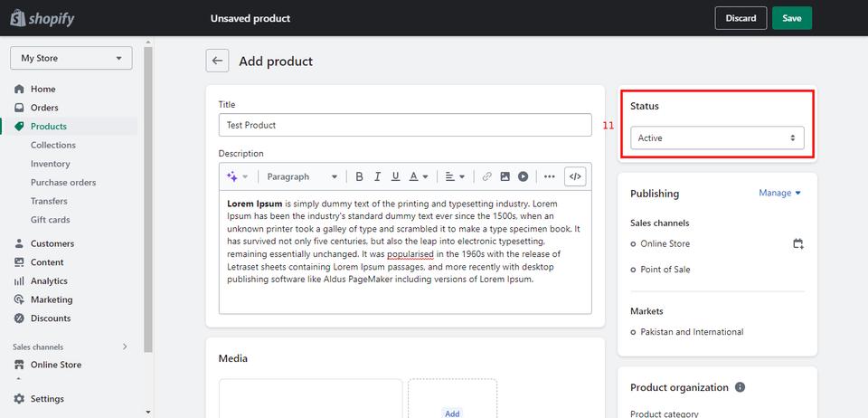Open Gift cards under Products
The height and width of the screenshot is (418, 868).
[x=51, y=220]
